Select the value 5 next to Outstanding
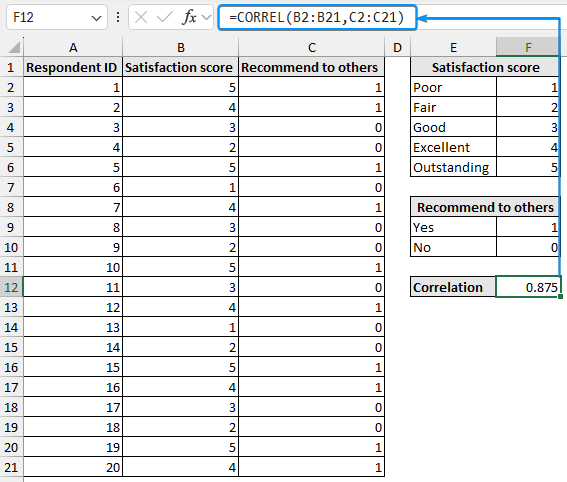 tap(528, 167)
